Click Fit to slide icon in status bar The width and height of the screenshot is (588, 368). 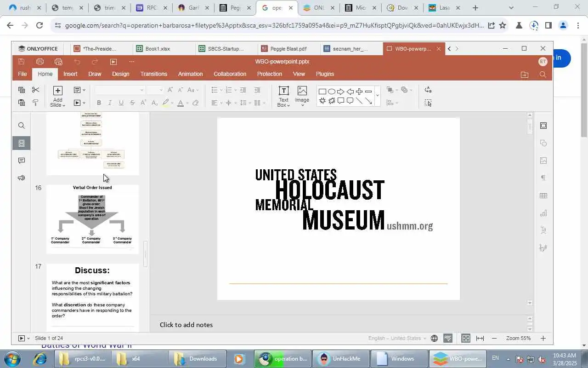point(466,338)
